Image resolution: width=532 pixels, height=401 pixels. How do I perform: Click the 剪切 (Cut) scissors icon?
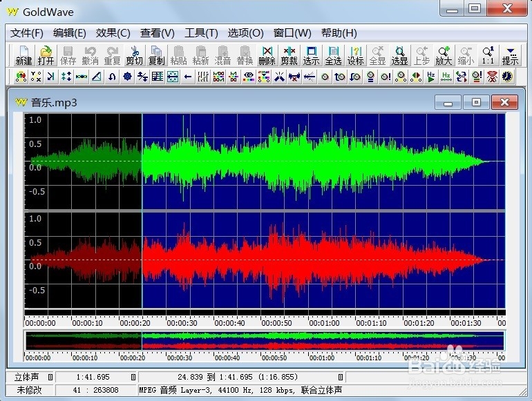tap(134, 55)
